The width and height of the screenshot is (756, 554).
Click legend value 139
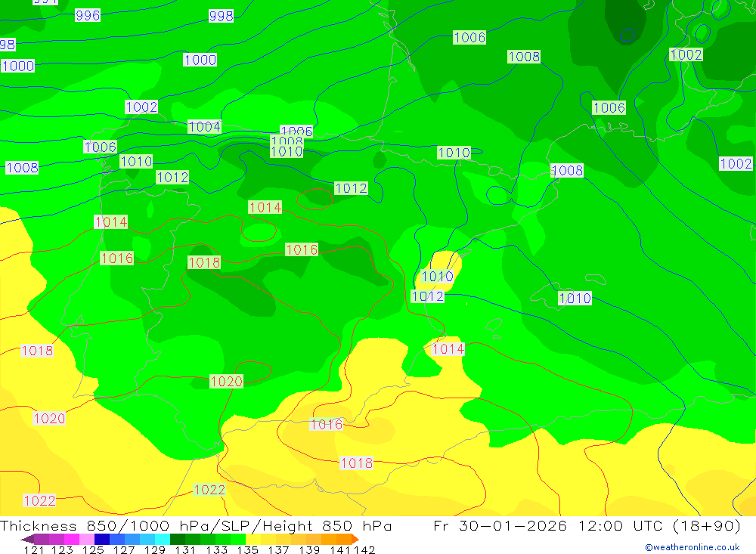pyautogui.click(x=309, y=549)
